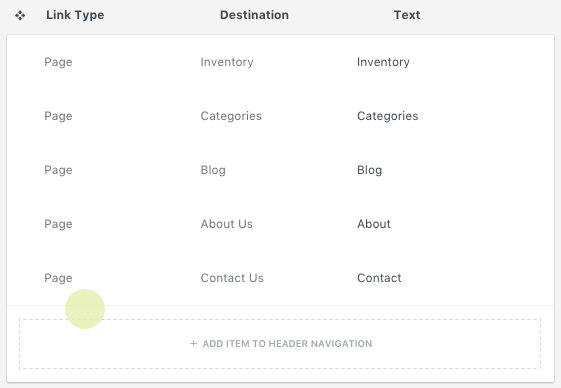Open the Inventory destination field

click(227, 62)
